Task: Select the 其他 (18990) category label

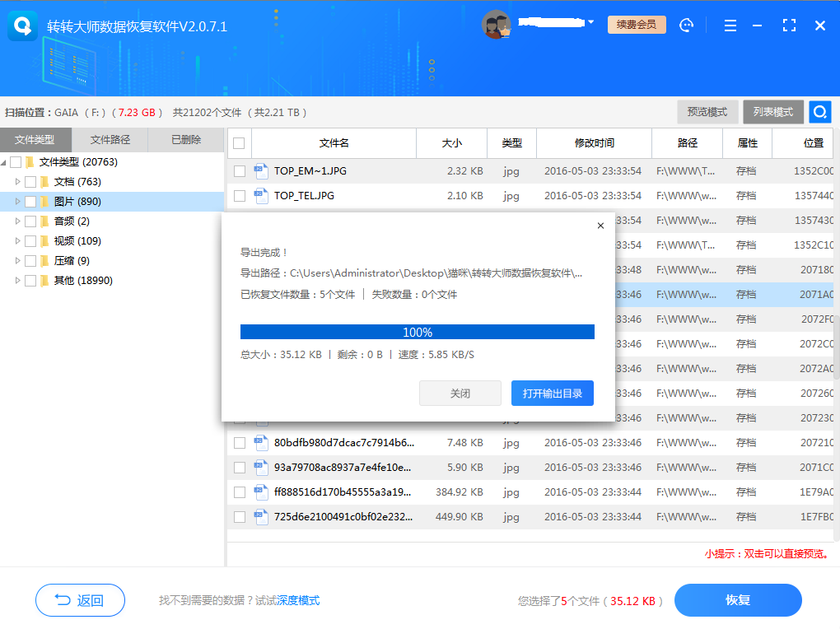Action: [83, 281]
